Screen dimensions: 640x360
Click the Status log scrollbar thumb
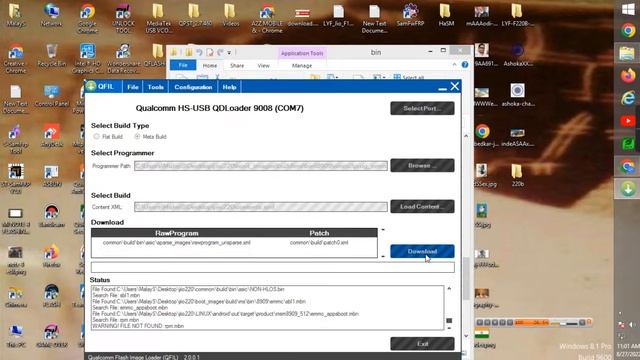[449, 320]
